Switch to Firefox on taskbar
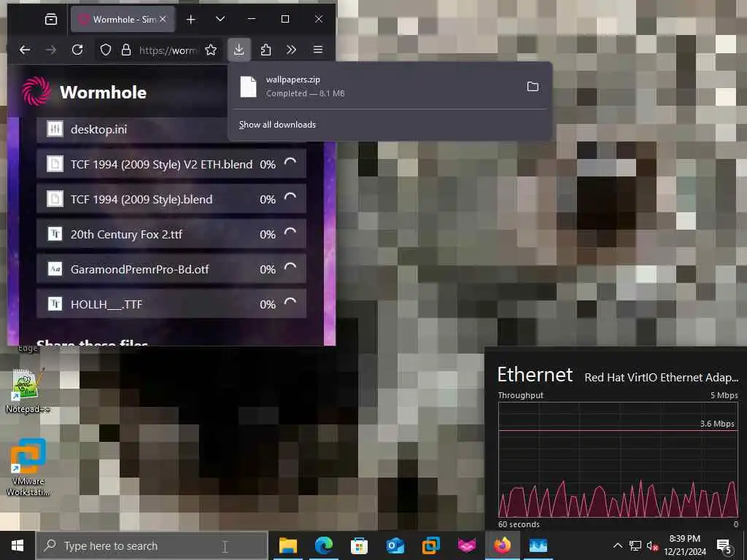This screenshot has height=560, width=747. 502,545
